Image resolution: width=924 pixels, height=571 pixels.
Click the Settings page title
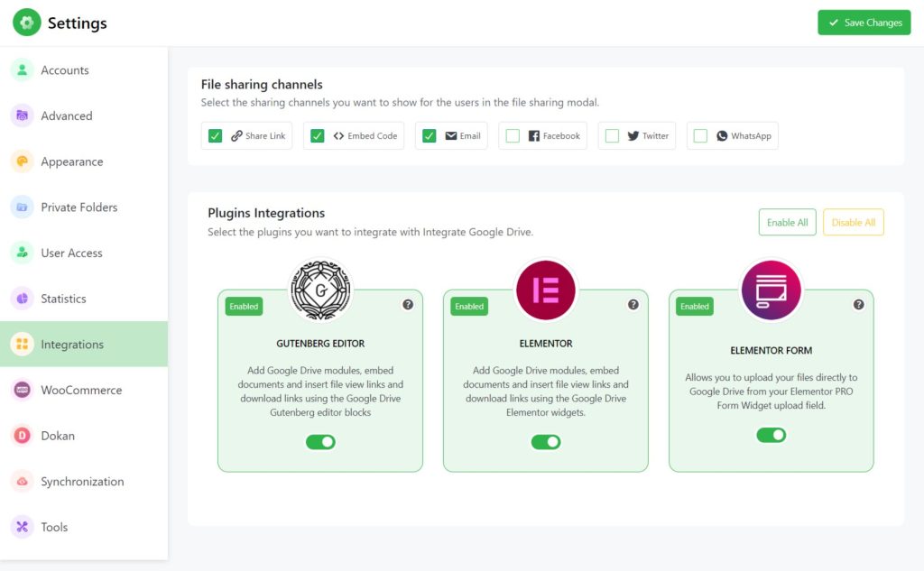78,23
